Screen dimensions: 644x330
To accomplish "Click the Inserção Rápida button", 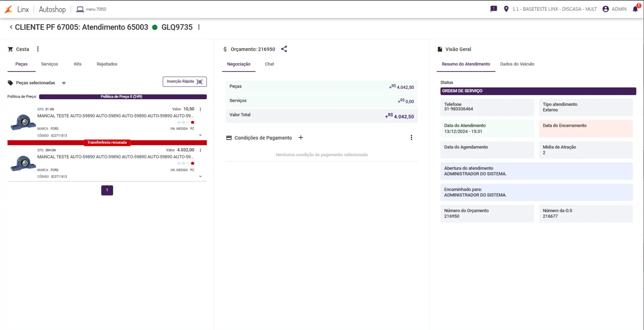I will (184, 82).
